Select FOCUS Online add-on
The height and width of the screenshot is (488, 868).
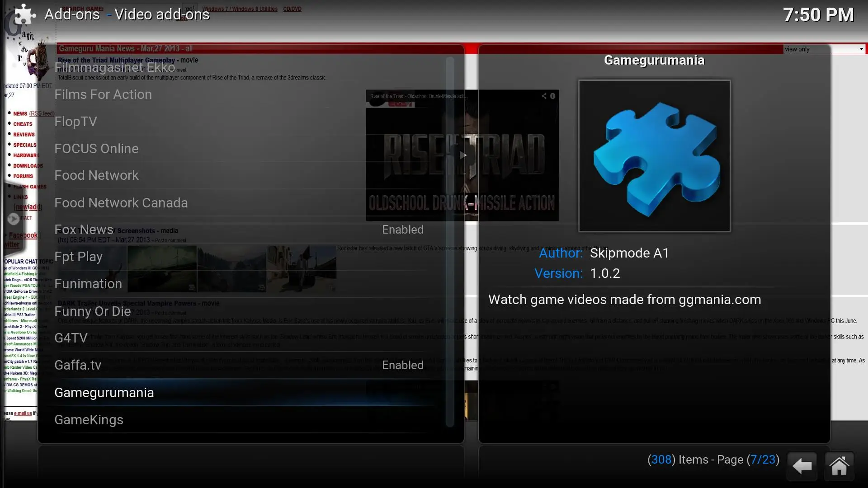[x=241, y=149]
